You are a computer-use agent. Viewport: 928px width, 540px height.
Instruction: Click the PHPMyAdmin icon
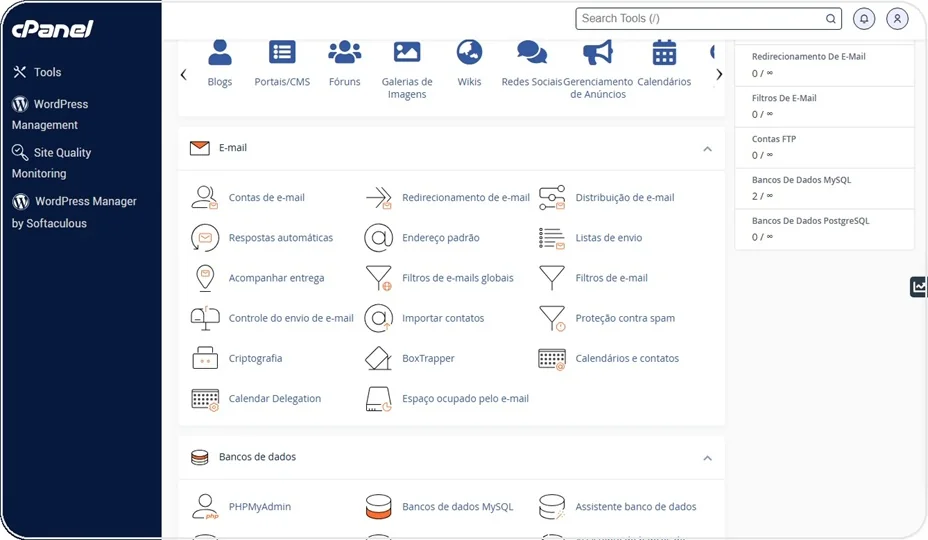coord(205,506)
